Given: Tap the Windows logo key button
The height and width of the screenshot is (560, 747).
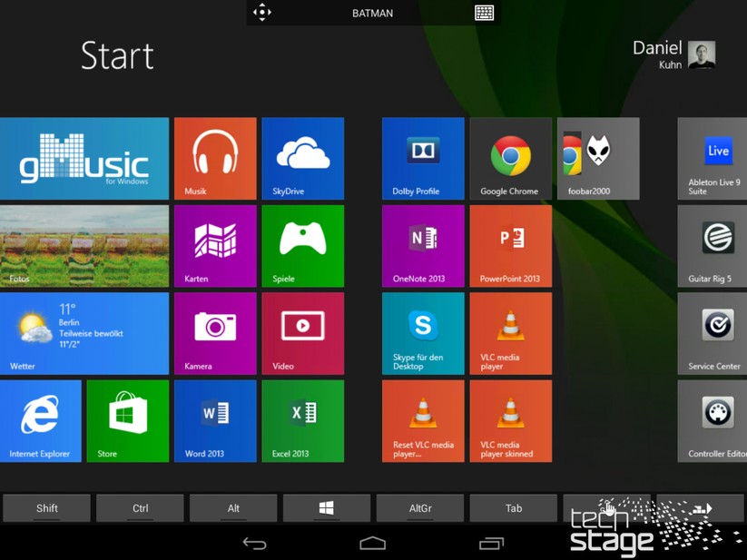Looking at the screenshot, I should coord(327,508).
